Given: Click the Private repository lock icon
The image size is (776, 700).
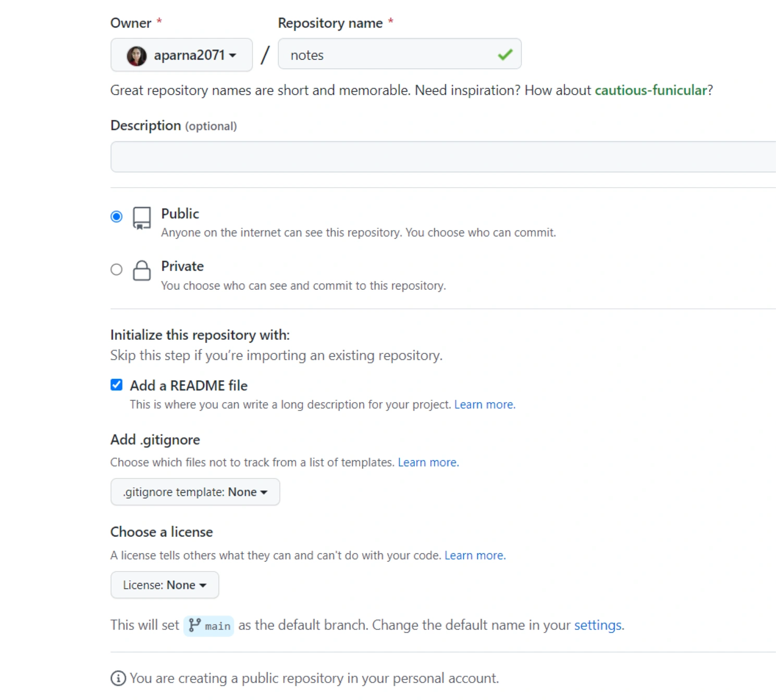Looking at the screenshot, I should click(142, 271).
